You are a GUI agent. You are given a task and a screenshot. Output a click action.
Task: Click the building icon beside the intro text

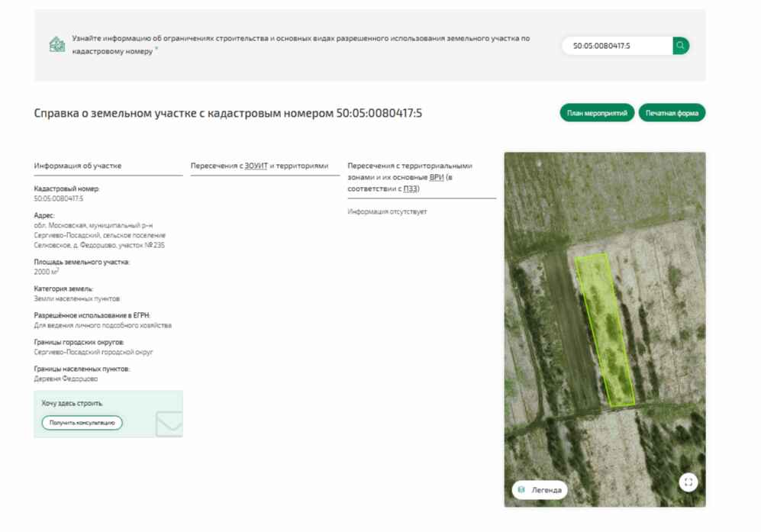click(x=57, y=45)
